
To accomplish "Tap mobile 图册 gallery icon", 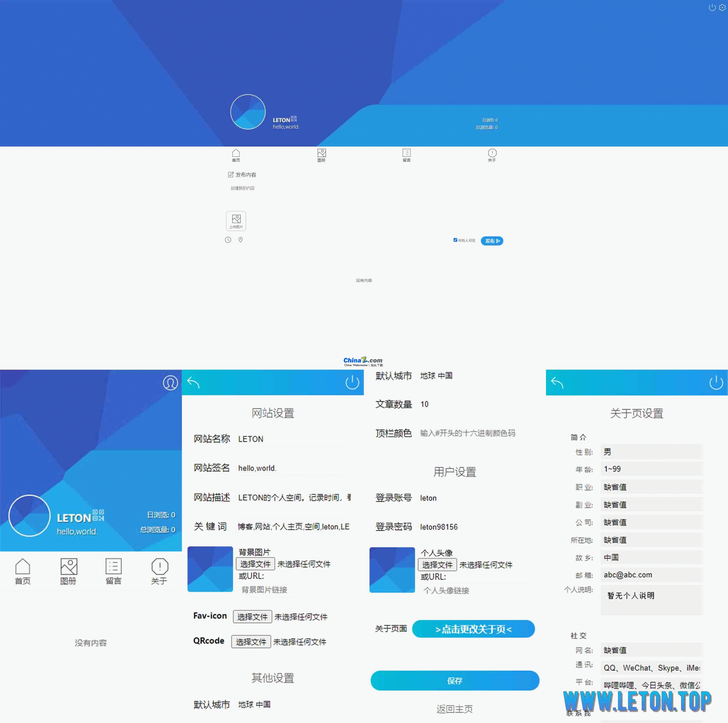I will [68, 571].
